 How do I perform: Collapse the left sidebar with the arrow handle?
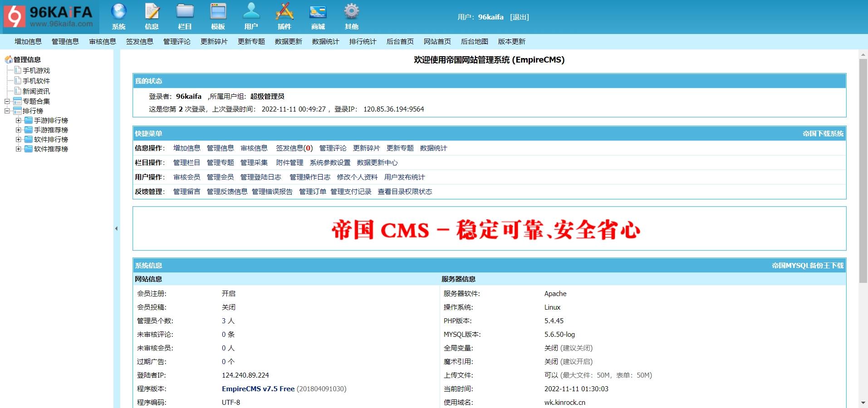(x=116, y=228)
